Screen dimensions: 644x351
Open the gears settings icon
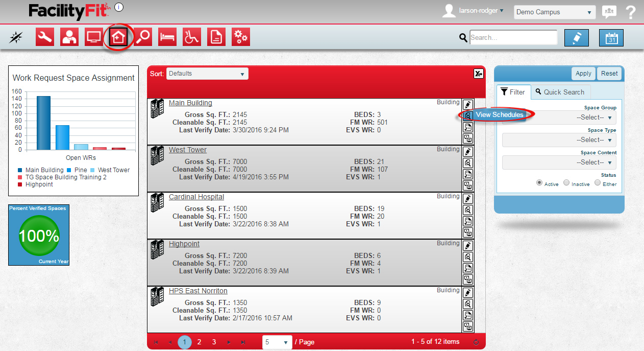pos(241,37)
